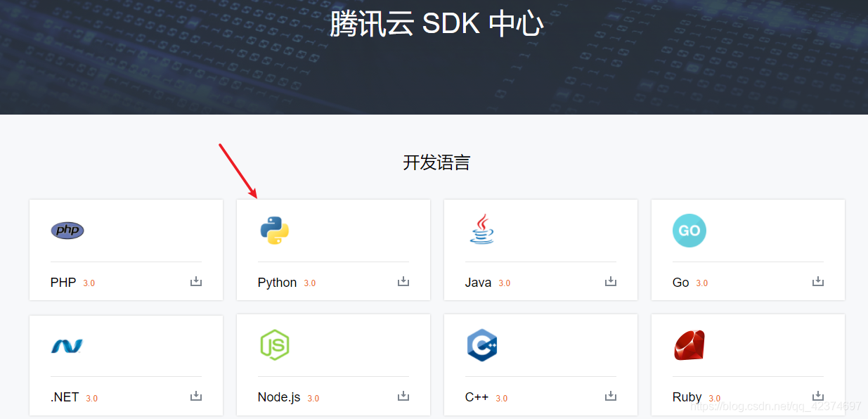Open the Go SDK label
Image resolution: width=868 pixels, height=419 pixels.
tap(681, 283)
